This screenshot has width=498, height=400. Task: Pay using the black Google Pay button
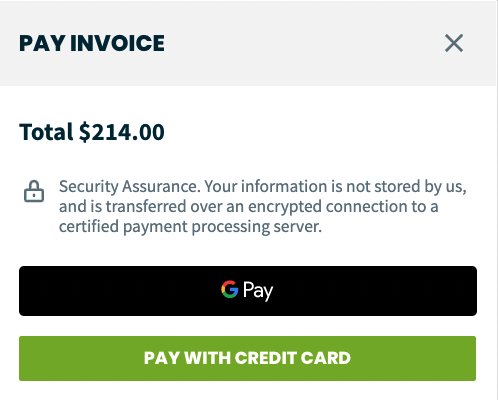coord(248,291)
